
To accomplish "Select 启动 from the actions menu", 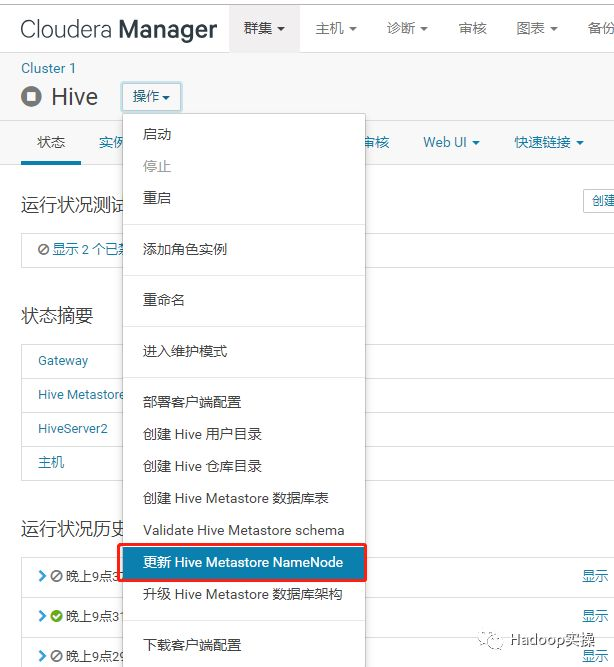I will pyautogui.click(x=244, y=134).
